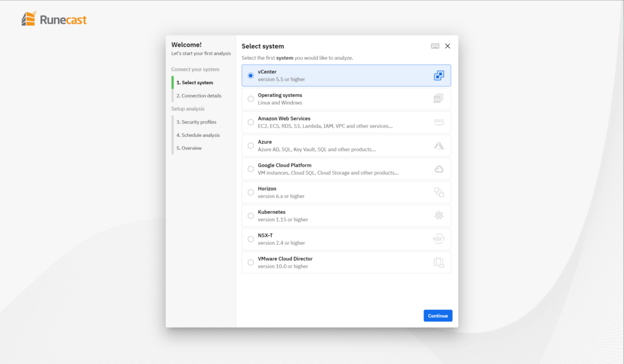Screen dimensions: 624x364
Task: Click the VMware Cloud Director icon
Action: (x=439, y=262)
